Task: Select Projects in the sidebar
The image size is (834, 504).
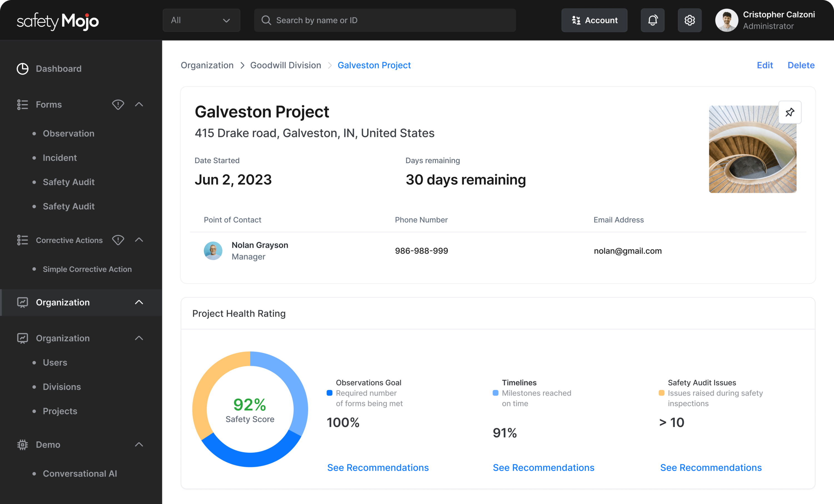Action: tap(59, 411)
